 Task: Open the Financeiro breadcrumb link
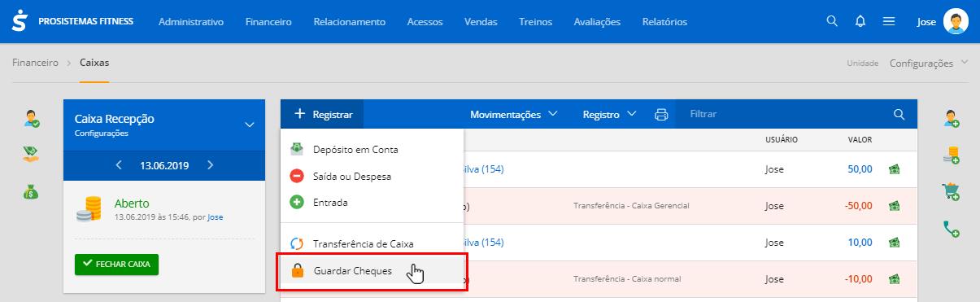point(35,63)
